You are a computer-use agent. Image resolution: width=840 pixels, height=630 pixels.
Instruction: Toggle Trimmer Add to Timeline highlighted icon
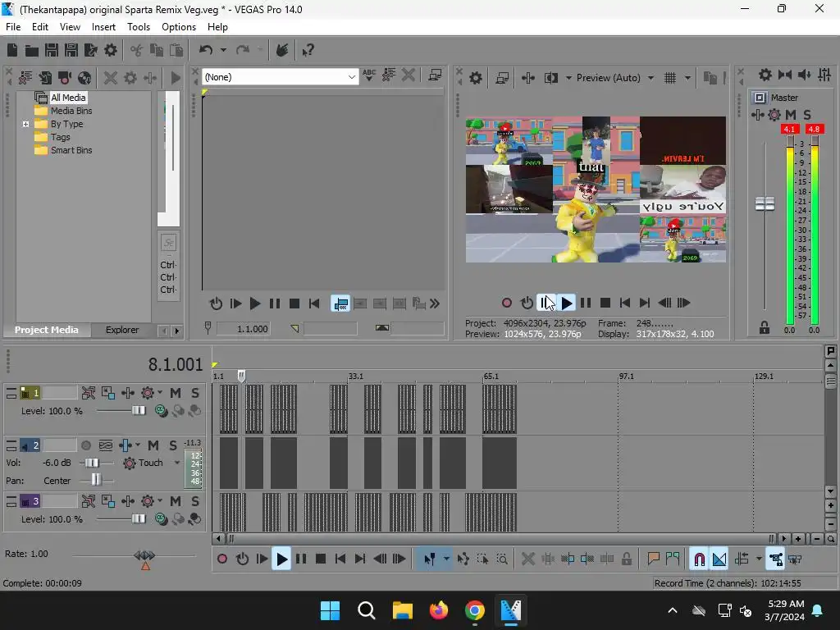[340, 304]
